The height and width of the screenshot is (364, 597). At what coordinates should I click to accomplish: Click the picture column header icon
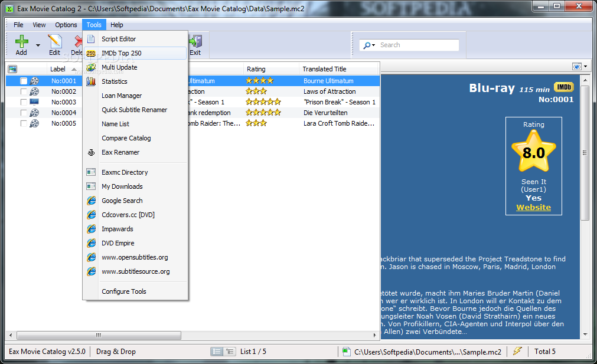coord(12,69)
